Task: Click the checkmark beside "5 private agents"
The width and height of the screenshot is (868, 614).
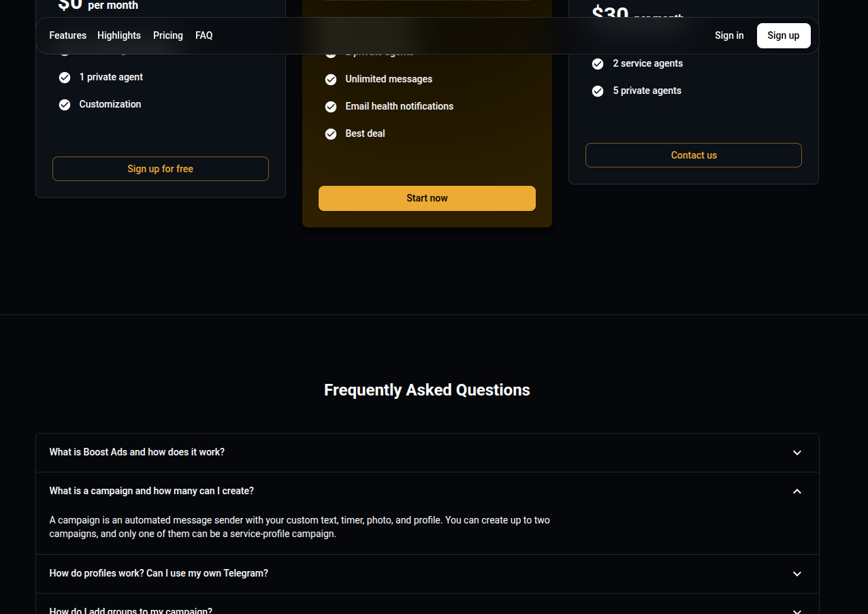Action: coord(597,91)
